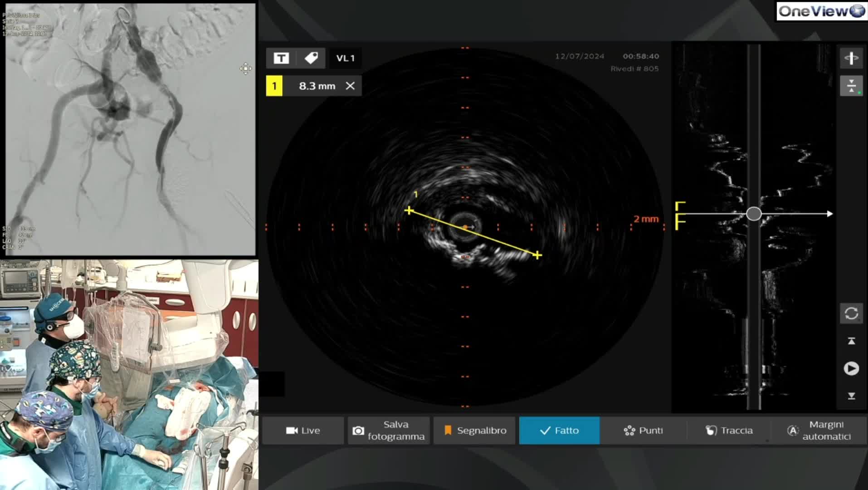Click the upper-left measurement endpoint cross
This screenshot has height=490, width=868.
point(409,211)
